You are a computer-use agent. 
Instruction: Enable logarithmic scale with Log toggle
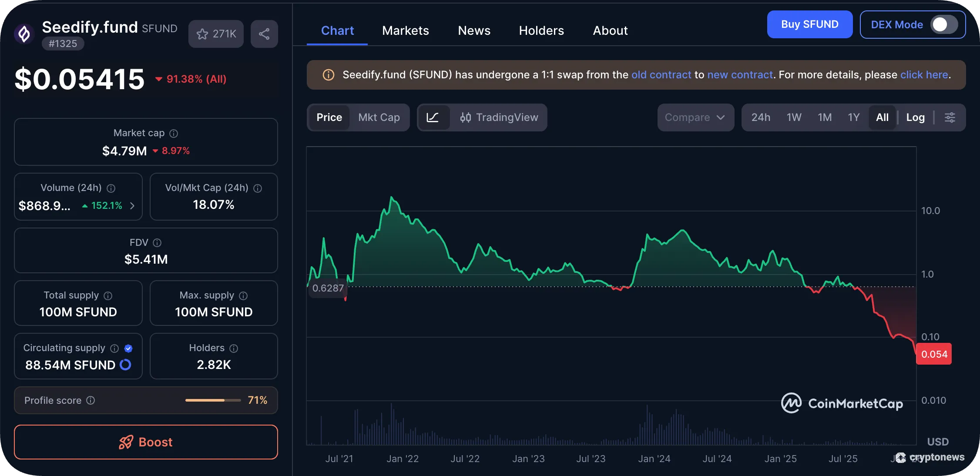[x=916, y=117]
